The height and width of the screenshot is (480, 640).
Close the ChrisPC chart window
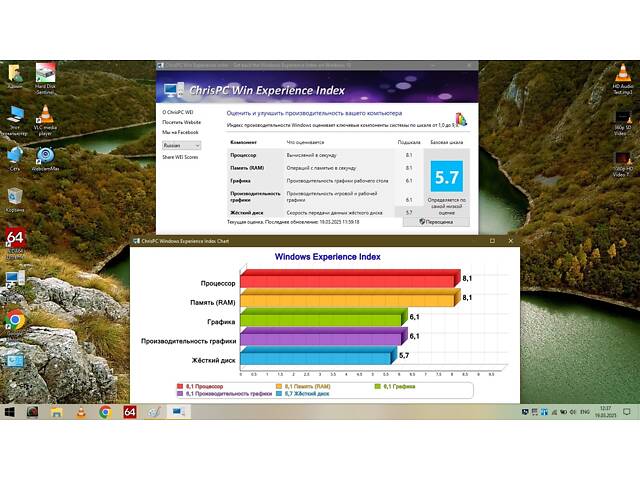pyautogui.click(x=510, y=241)
